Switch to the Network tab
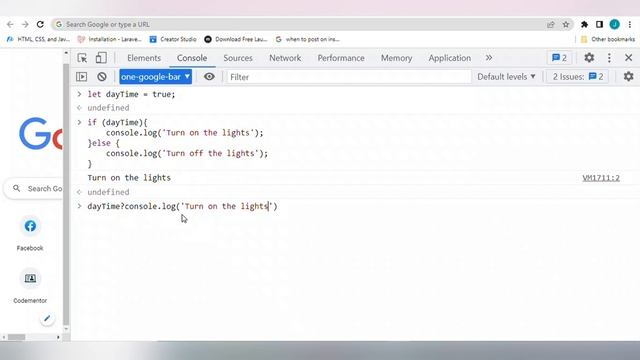Image resolution: width=640 pixels, height=360 pixels. click(285, 58)
